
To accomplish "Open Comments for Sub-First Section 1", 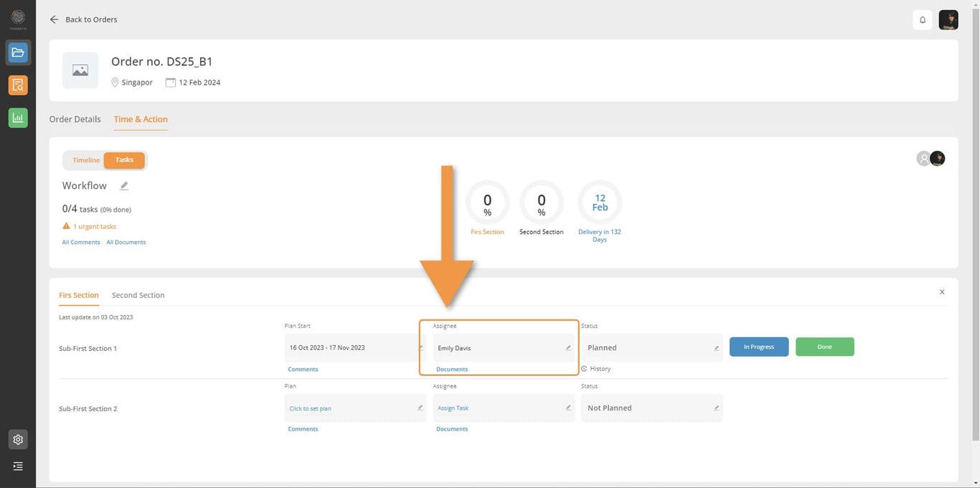I will (x=303, y=369).
